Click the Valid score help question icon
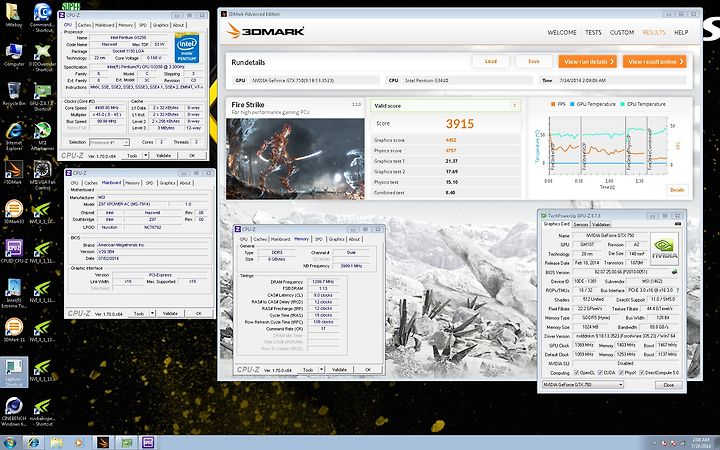 (514, 106)
